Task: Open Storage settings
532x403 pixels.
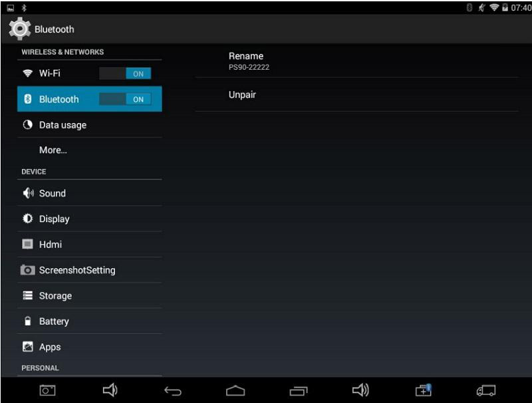Action: coord(90,295)
